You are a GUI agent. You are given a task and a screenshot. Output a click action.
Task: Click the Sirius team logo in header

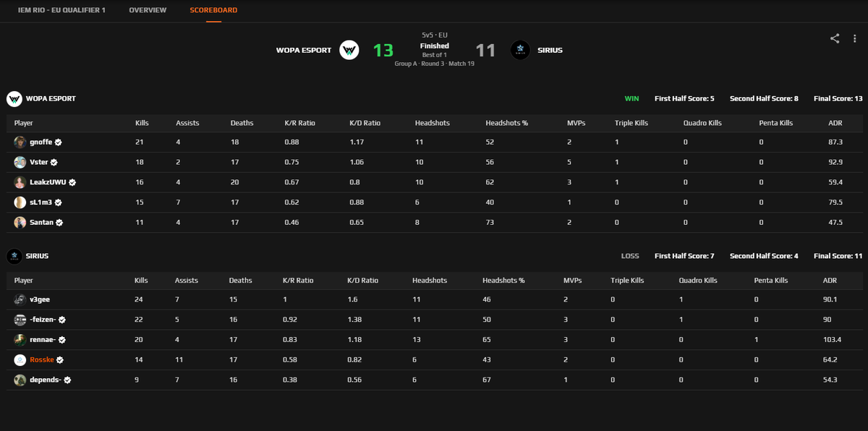(x=519, y=50)
